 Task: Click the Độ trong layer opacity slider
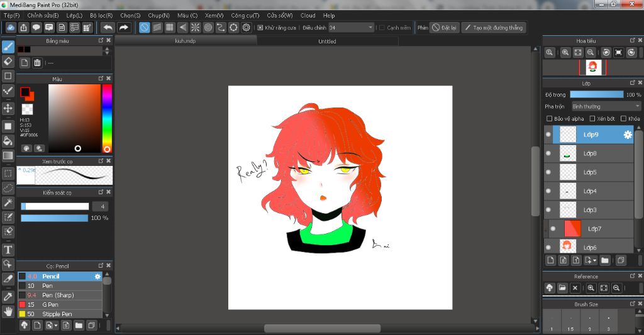tap(597, 94)
